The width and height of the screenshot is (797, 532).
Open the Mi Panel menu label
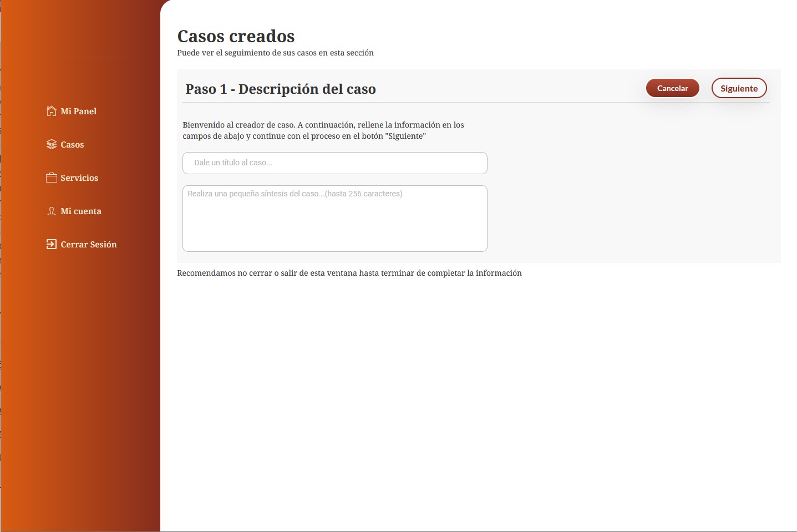(79, 112)
